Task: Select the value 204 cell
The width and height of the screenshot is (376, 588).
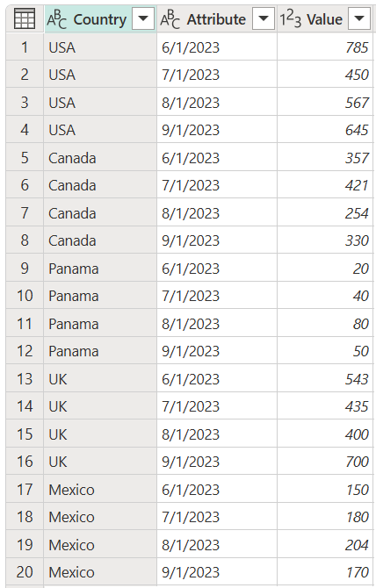Action: [325, 545]
